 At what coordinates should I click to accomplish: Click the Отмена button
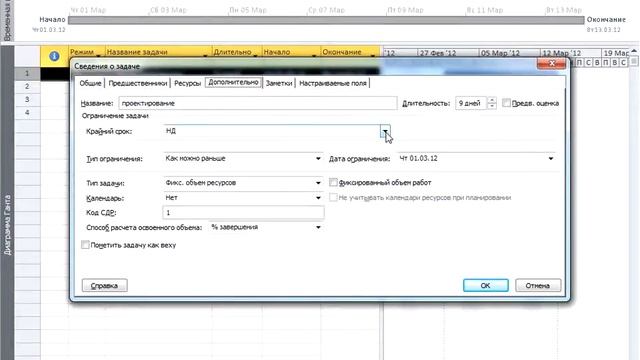538,285
